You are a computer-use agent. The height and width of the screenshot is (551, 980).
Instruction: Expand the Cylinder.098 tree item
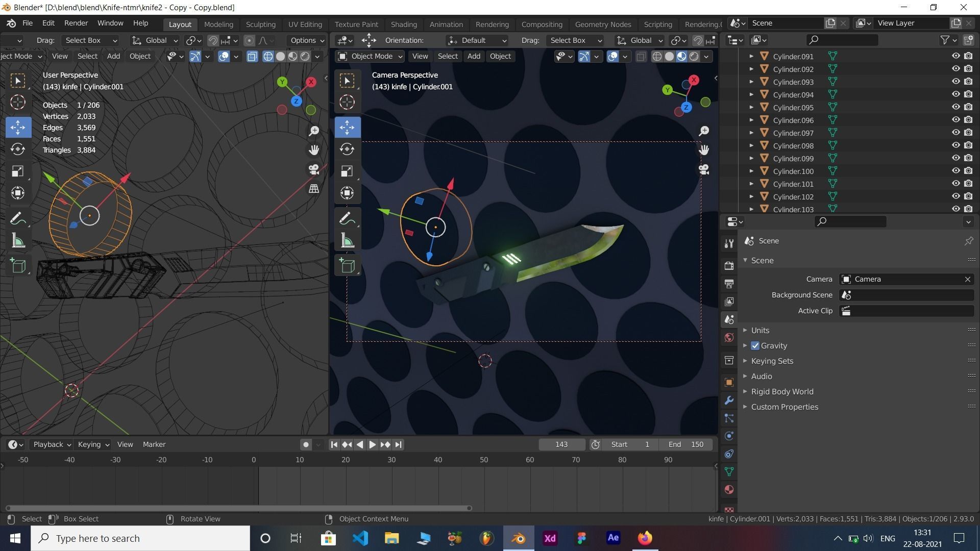pyautogui.click(x=751, y=145)
